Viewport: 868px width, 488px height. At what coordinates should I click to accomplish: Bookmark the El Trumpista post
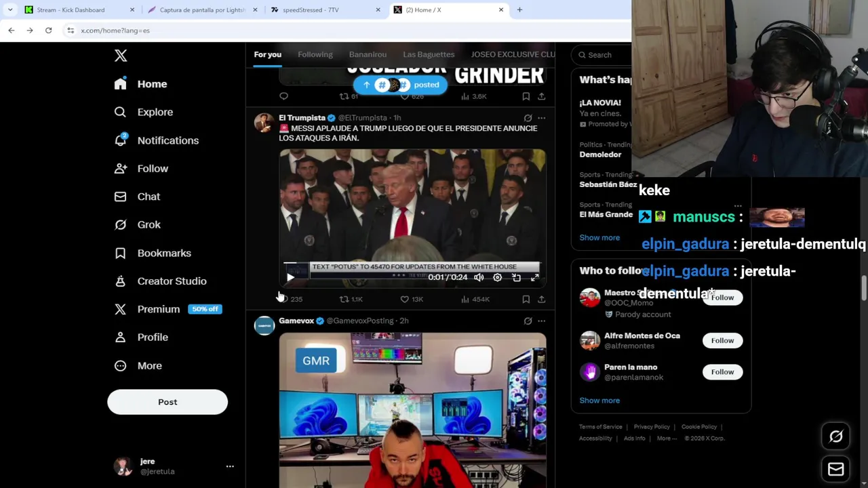click(x=526, y=299)
